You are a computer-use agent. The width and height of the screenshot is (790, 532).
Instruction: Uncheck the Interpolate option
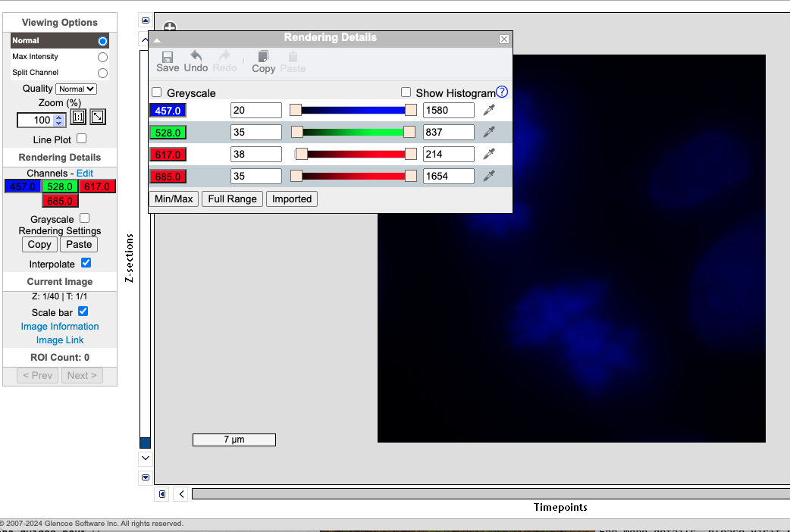[x=86, y=262]
